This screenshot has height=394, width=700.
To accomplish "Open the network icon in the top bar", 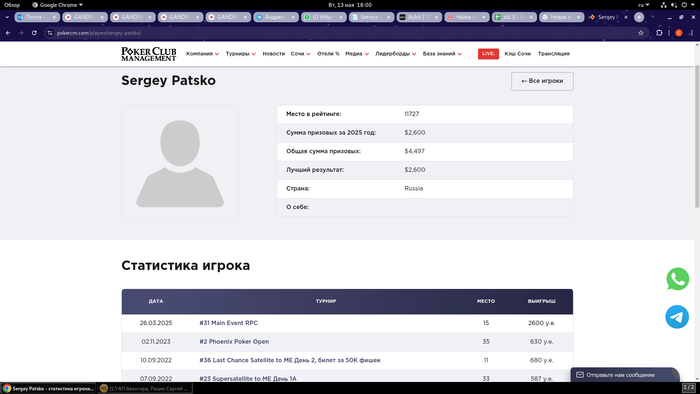I will (663, 5).
